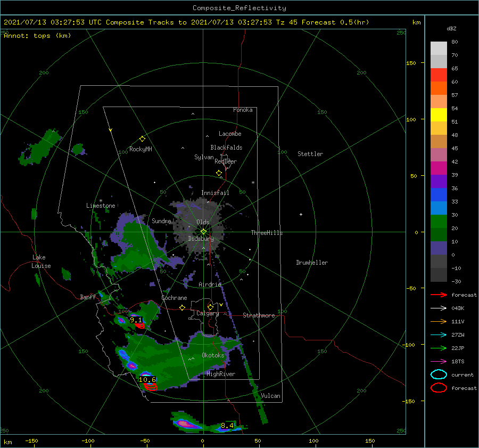Click the red forecast arrow in legend
The height and width of the screenshot is (448, 479).
click(x=439, y=295)
